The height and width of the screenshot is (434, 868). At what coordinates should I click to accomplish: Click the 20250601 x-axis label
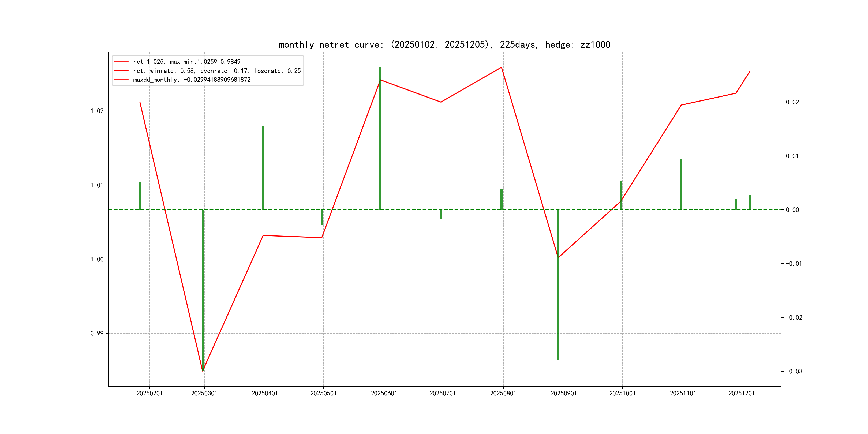384,394
